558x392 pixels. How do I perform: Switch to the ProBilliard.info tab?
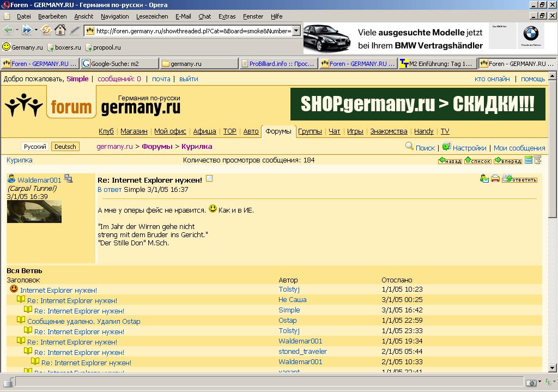(x=278, y=64)
